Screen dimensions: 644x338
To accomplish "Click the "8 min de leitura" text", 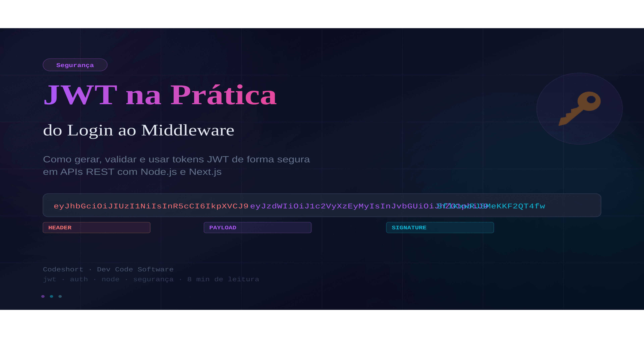I will pyautogui.click(x=223, y=279).
